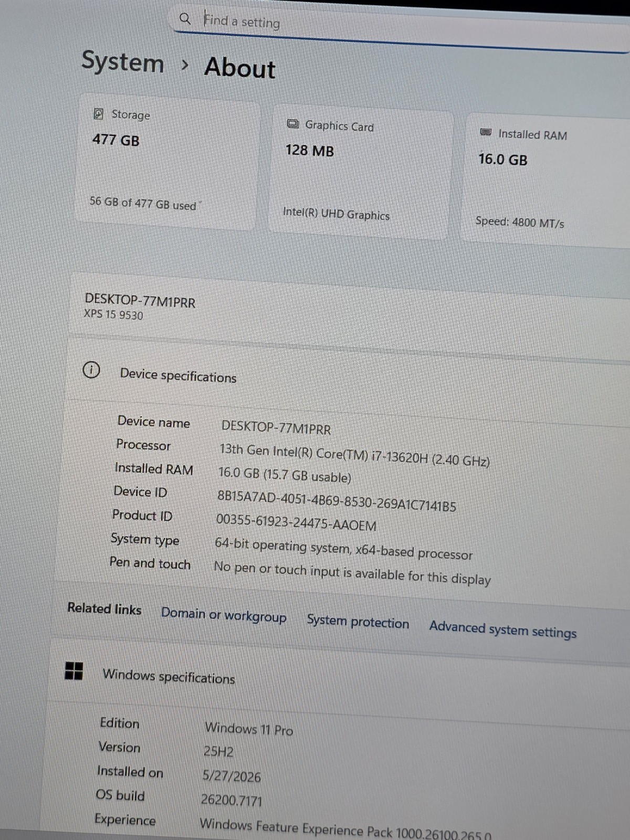
Task: Select the 'No pen or touch input' value
Action: [352, 573]
